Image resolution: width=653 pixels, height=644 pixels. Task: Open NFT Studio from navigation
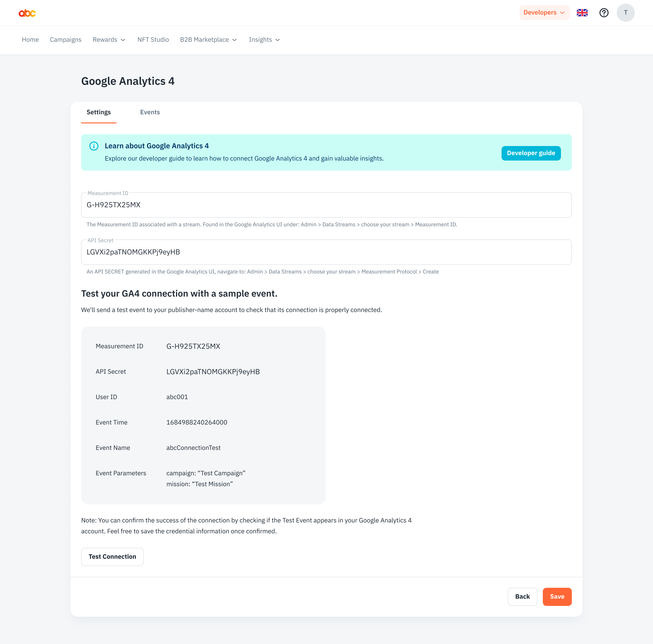(153, 40)
